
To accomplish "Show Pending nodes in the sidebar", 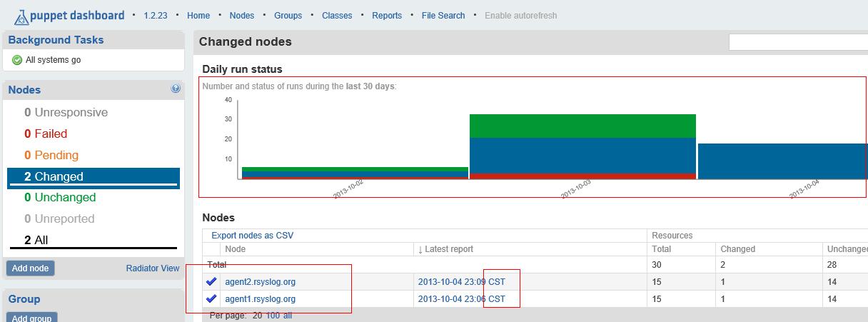I will tap(51, 156).
